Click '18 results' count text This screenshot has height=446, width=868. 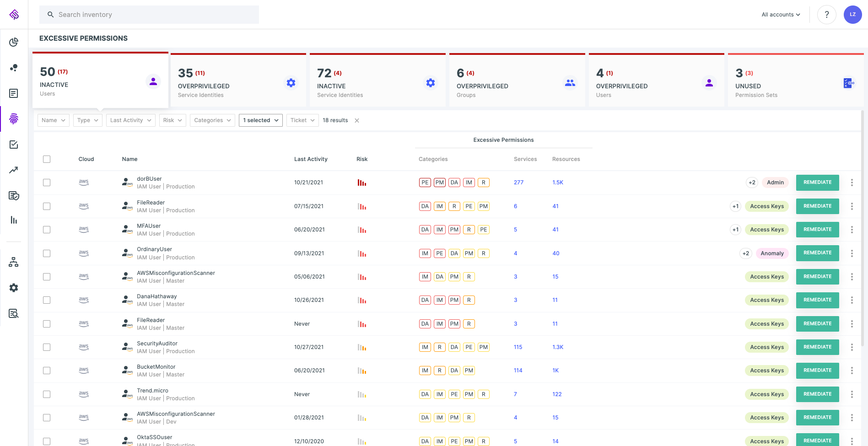click(335, 120)
